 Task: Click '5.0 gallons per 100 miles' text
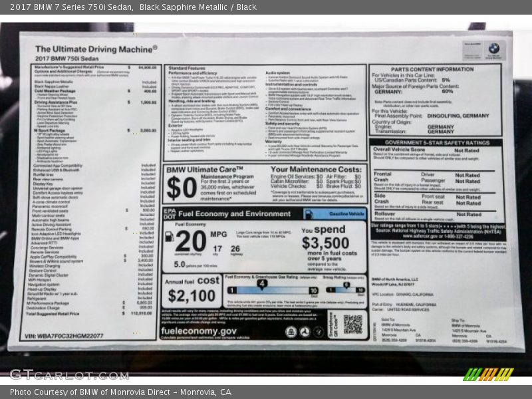tap(196, 264)
